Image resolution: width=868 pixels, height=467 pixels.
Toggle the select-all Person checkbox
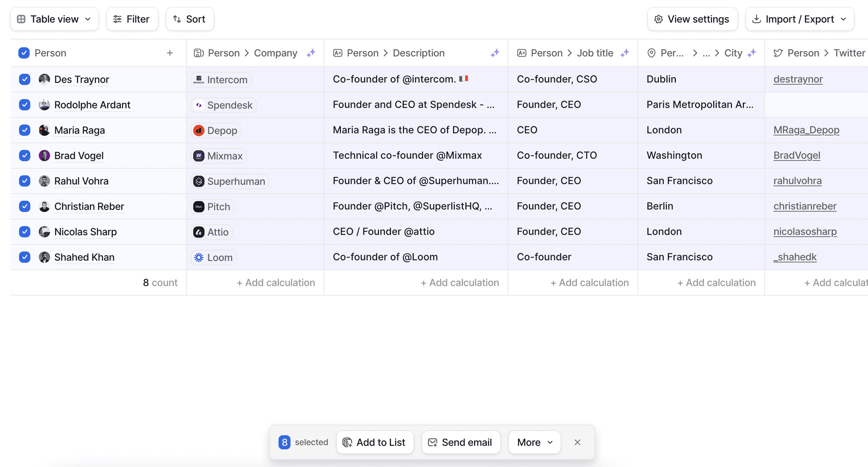(x=24, y=53)
